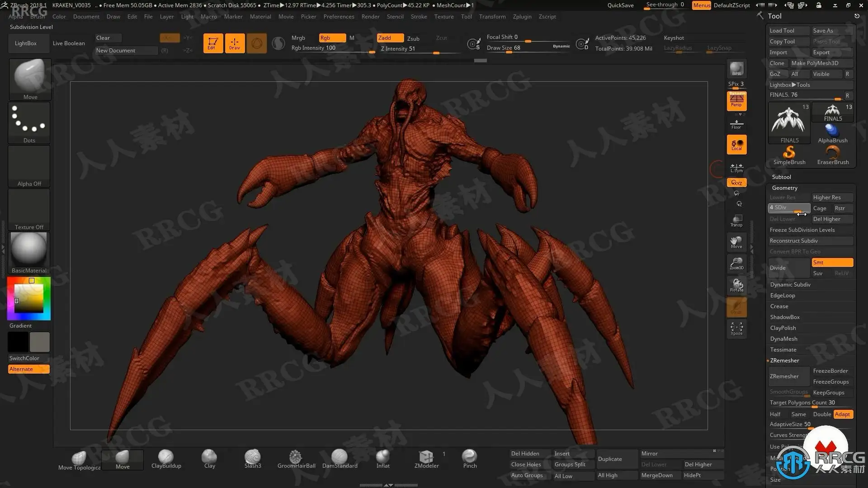This screenshot has width=868, height=488.
Task: Toggle XYZ rotation mode
Action: (x=736, y=183)
